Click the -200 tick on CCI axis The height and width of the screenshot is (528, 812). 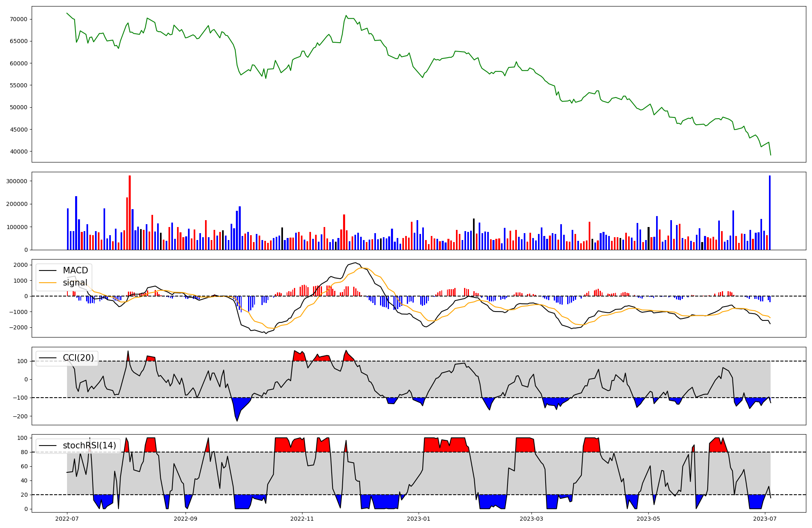click(20, 416)
